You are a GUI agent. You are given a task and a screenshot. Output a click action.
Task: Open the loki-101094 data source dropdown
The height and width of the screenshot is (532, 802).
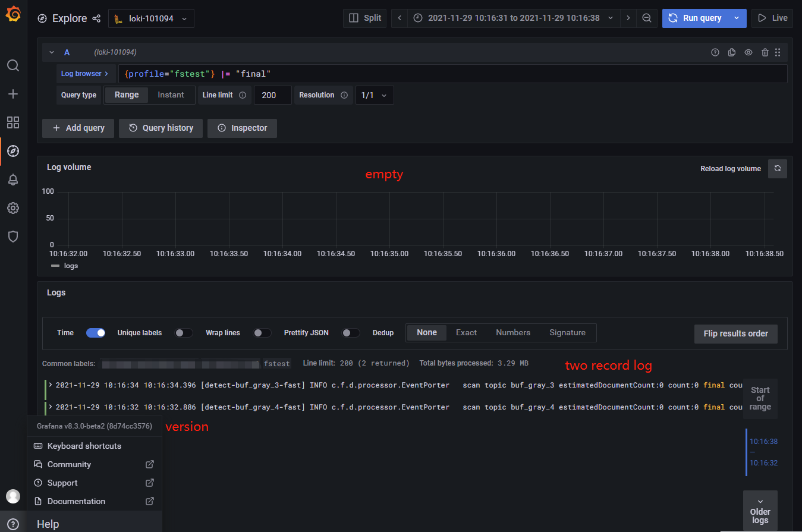coord(151,18)
